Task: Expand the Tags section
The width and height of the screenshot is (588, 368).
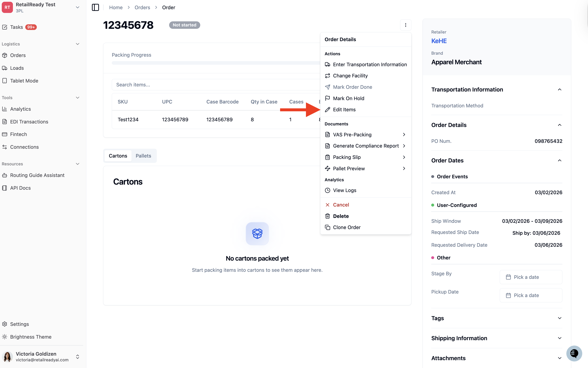Action: pos(560,318)
